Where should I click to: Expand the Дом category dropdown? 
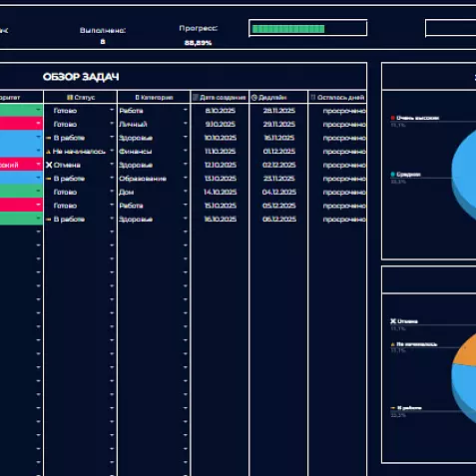186,192
